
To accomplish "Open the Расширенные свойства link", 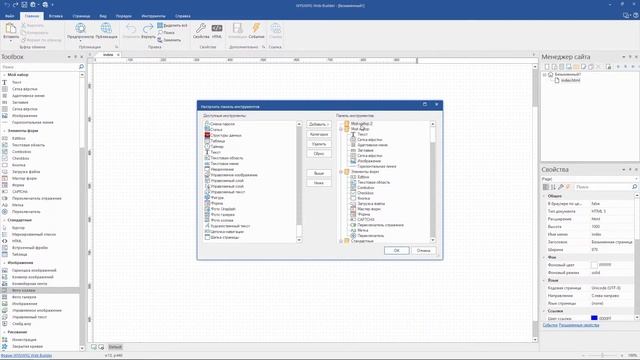I will click(579, 325).
